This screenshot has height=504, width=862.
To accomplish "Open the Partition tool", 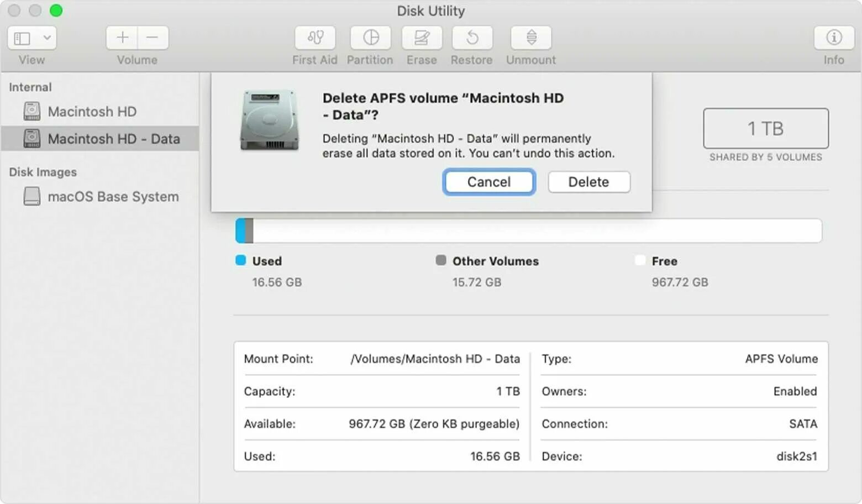I will 370,38.
